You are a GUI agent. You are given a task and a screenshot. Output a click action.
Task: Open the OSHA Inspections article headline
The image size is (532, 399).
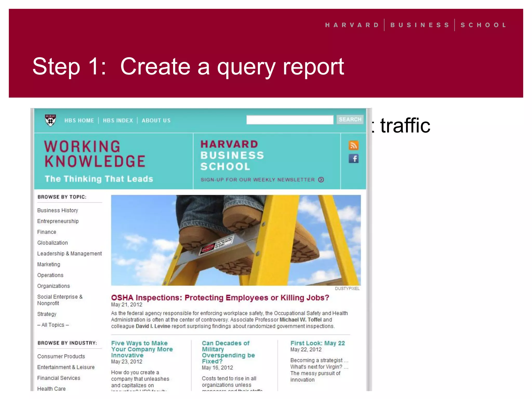tap(220, 298)
